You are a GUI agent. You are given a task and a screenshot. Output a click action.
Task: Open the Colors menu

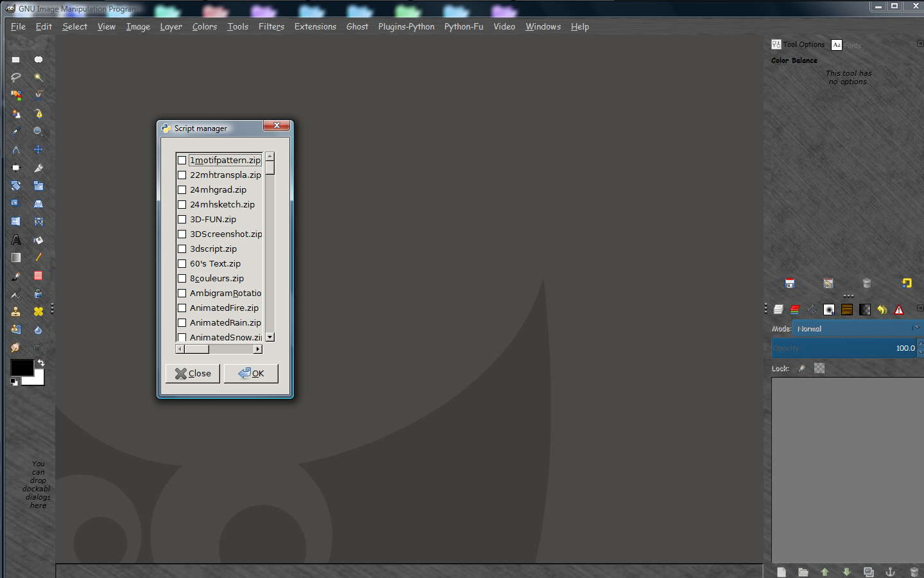tap(205, 27)
